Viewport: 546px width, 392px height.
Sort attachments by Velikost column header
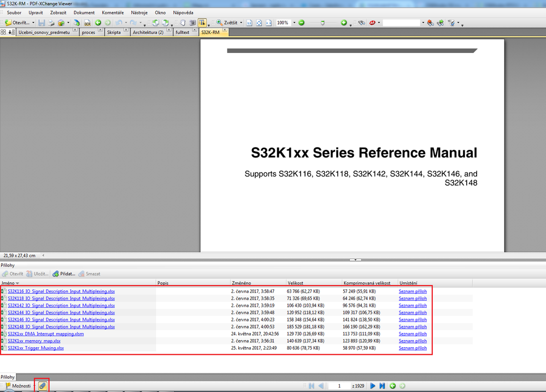314,283
